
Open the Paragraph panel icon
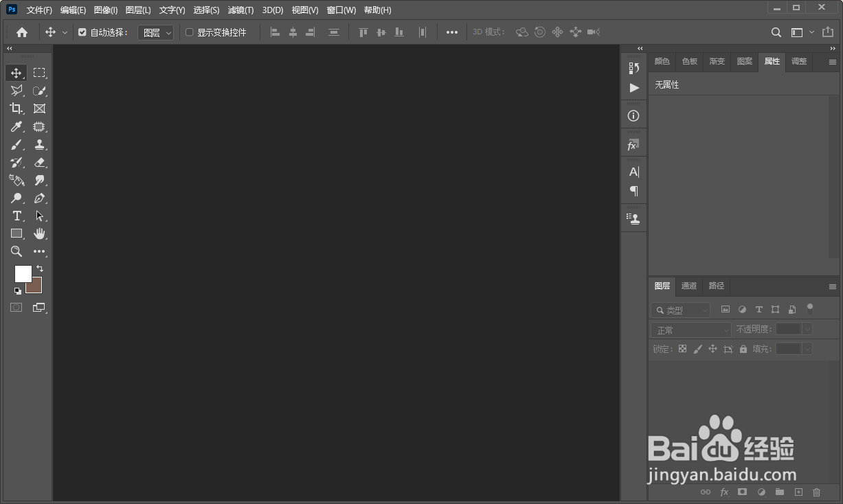click(633, 191)
